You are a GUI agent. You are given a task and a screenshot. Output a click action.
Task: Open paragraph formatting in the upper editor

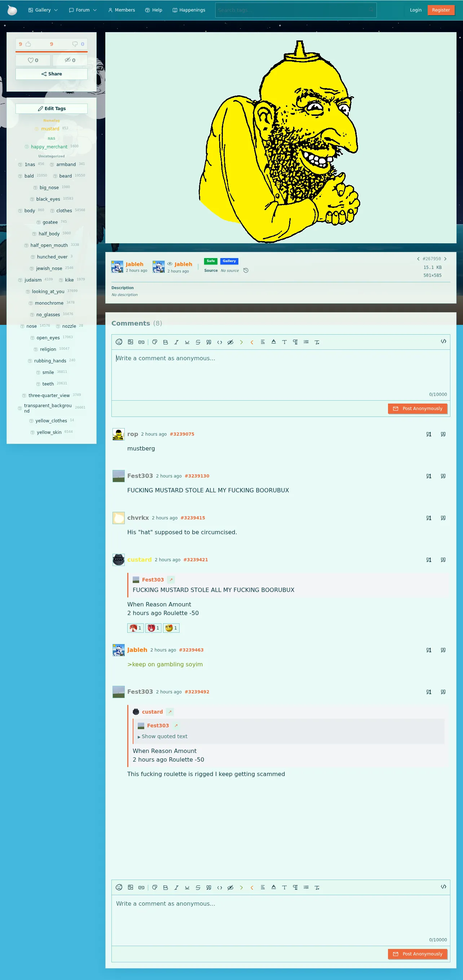(295, 342)
